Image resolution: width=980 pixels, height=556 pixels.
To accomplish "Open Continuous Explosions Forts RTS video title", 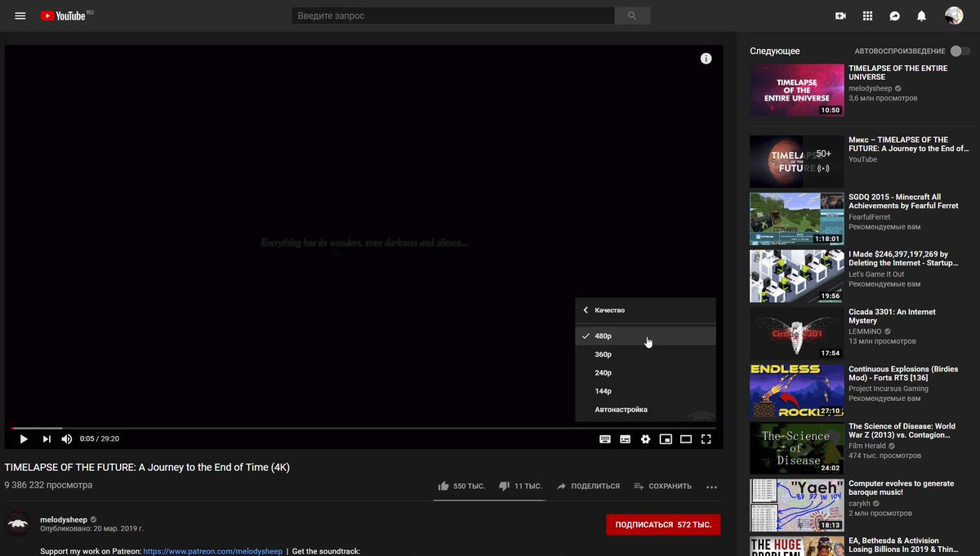I will tap(902, 373).
